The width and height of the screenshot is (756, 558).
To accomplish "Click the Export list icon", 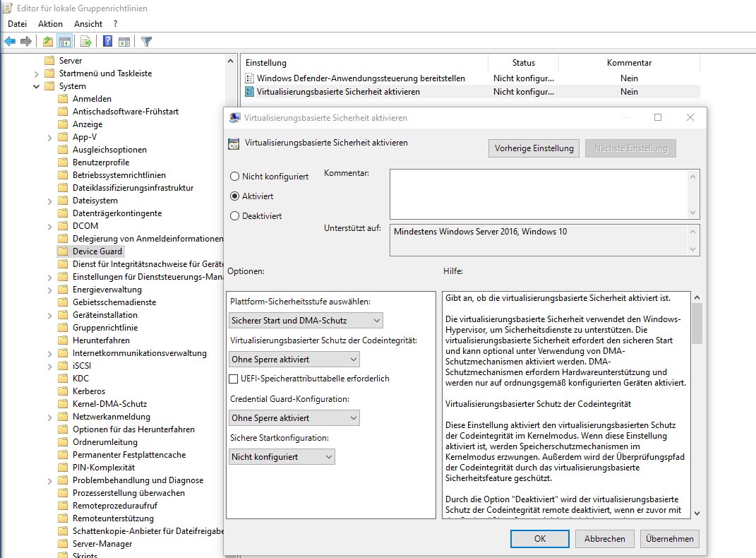I will point(85,41).
